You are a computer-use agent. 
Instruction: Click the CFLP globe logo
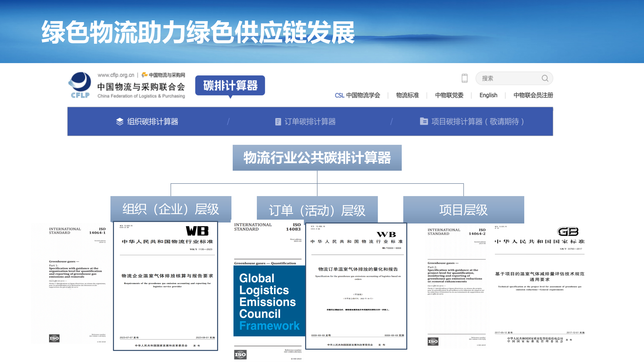click(80, 85)
